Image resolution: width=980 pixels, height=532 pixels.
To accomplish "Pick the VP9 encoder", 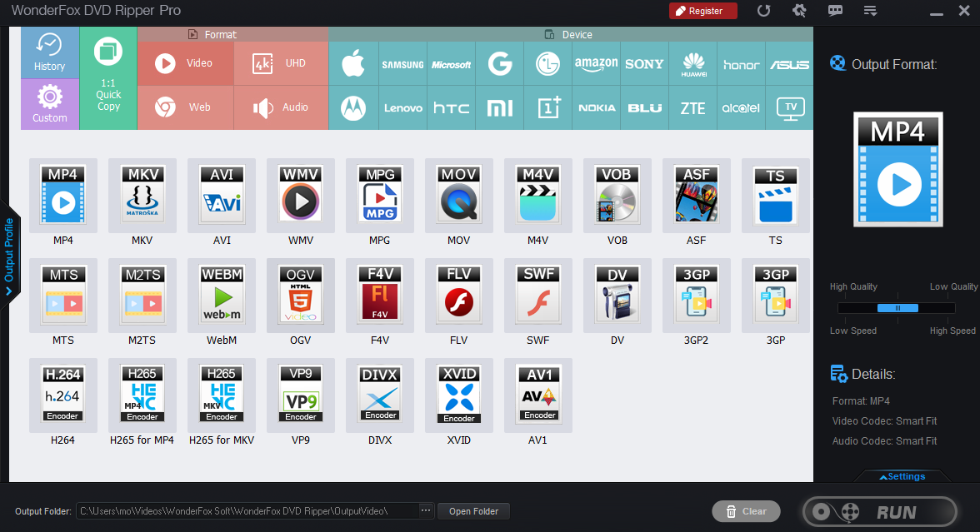I will (301, 395).
